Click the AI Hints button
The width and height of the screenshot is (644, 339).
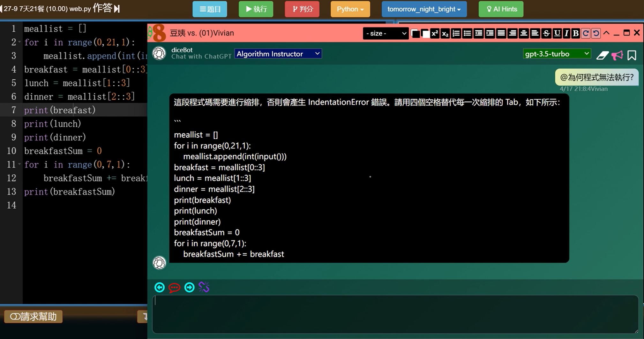click(501, 9)
